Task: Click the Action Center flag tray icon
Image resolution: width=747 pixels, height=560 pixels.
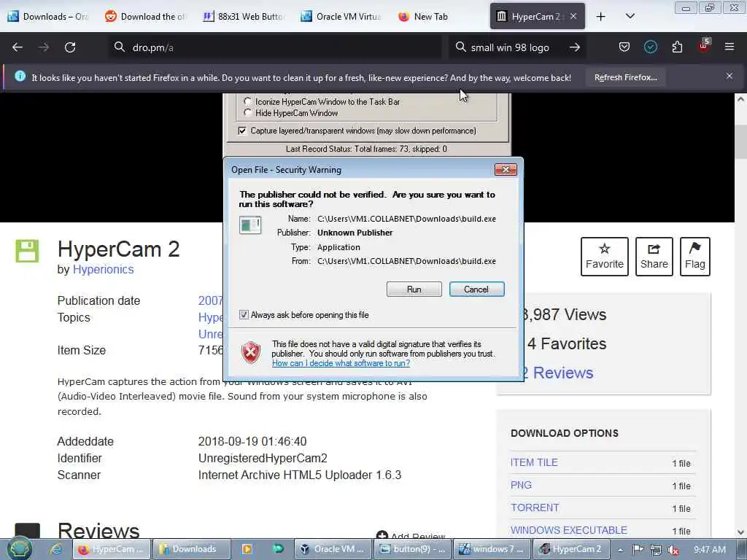Action: (x=638, y=550)
